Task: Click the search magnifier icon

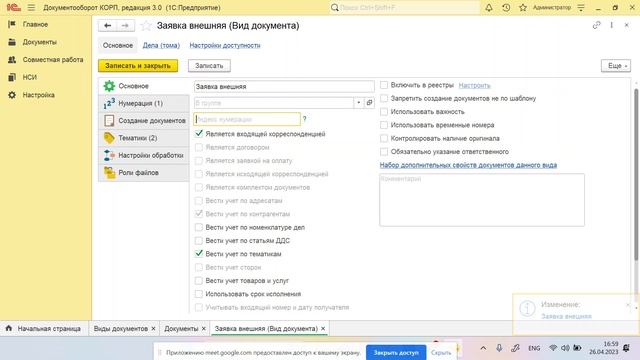Action: pyautogui.click(x=335, y=7)
